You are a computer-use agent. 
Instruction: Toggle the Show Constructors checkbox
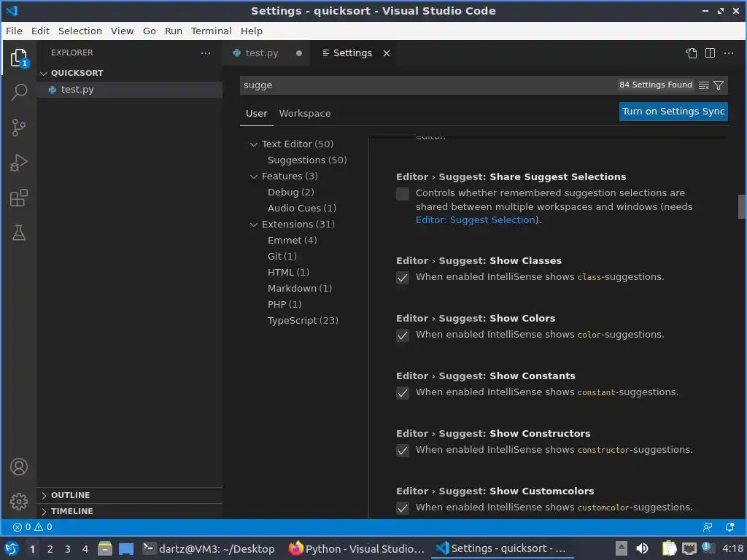pos(403,451)
